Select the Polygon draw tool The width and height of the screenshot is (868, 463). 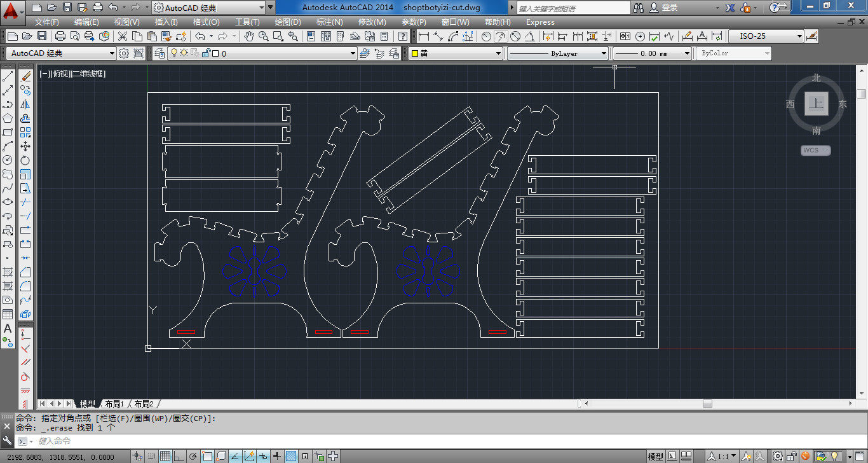point(8,118)
